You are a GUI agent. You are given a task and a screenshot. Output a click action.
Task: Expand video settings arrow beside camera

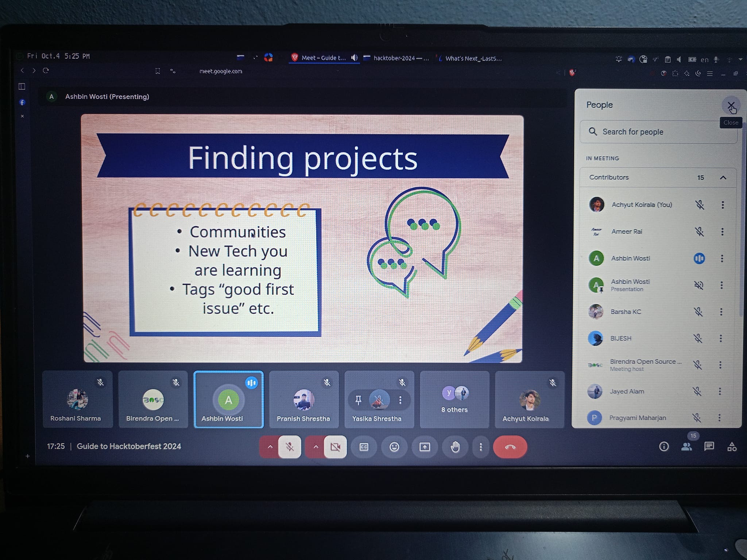(316, 447)
